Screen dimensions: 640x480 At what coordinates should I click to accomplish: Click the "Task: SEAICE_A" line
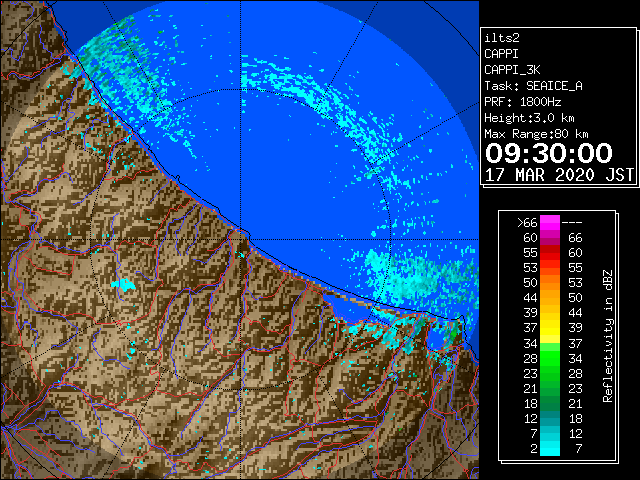click(x=533, y=86)
